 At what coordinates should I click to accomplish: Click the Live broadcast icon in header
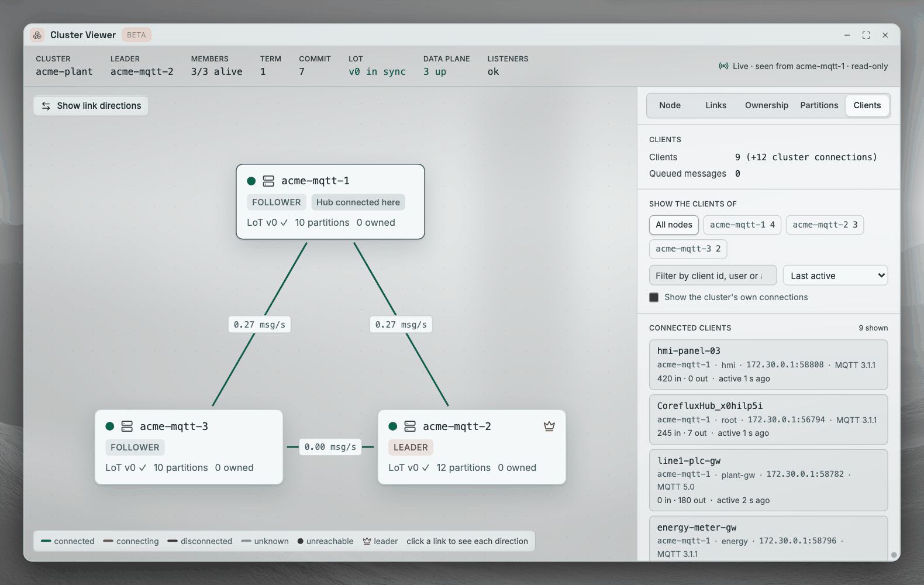click(x=723, y=66)
